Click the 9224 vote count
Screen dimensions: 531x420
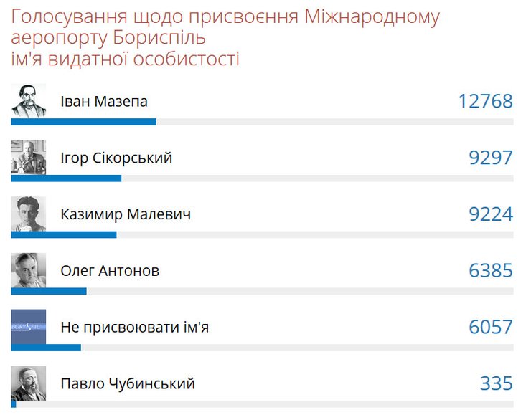(x=491, y=214)
